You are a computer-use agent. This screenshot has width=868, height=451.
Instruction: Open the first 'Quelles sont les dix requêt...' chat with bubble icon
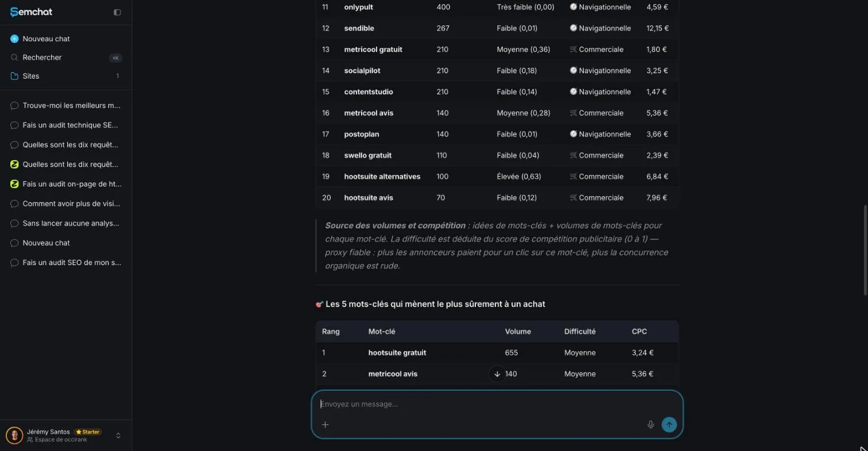(x=66, y=145)
